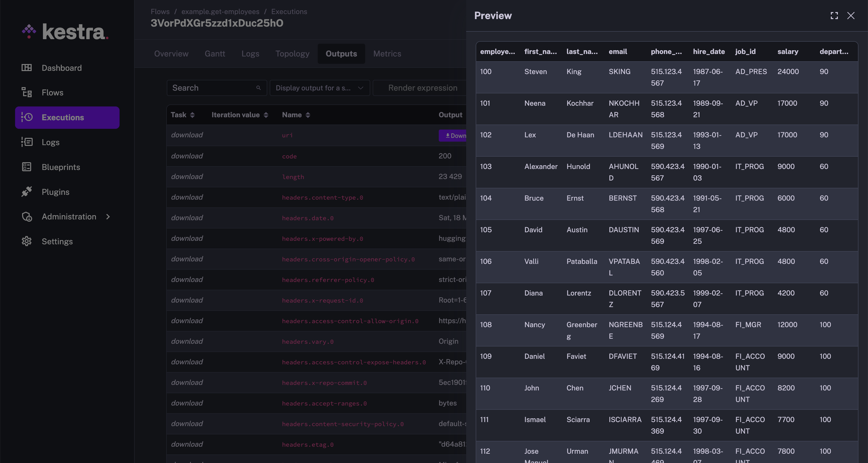Viewport: 868px width, 463px height.
Task: Click the hire_date column header in Preview
Action: point(709,51)
